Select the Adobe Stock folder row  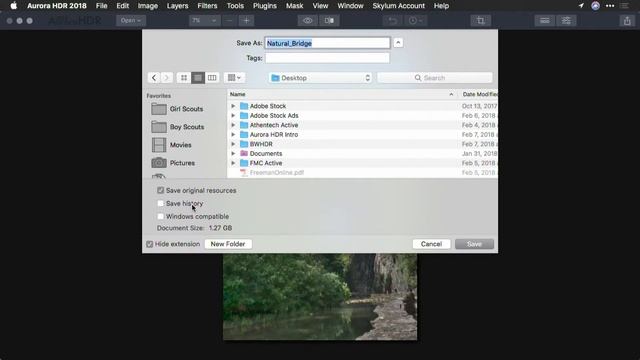(362, 106)
